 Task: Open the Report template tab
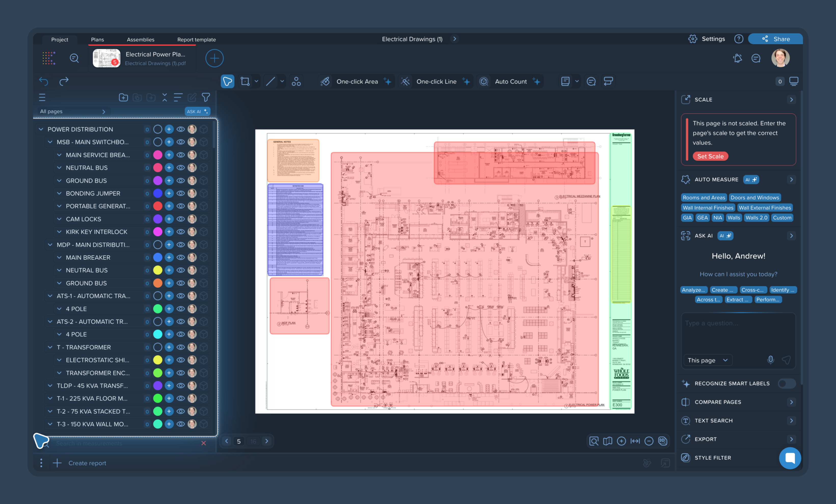[x=196, y=40]
